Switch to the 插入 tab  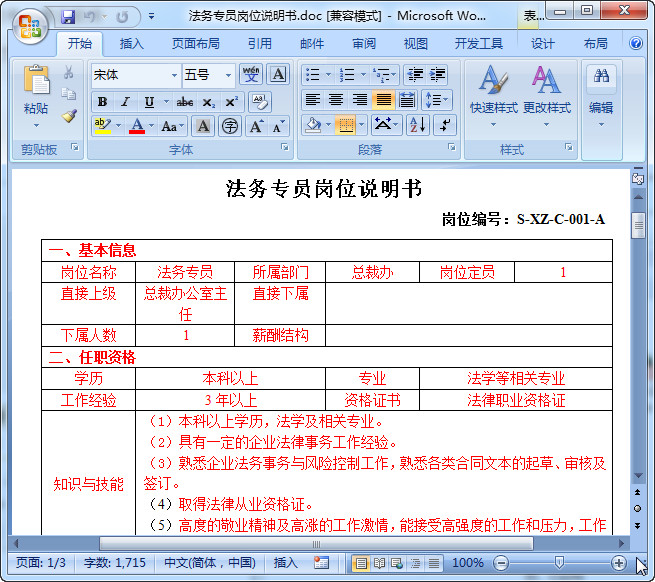click(132, 43)
